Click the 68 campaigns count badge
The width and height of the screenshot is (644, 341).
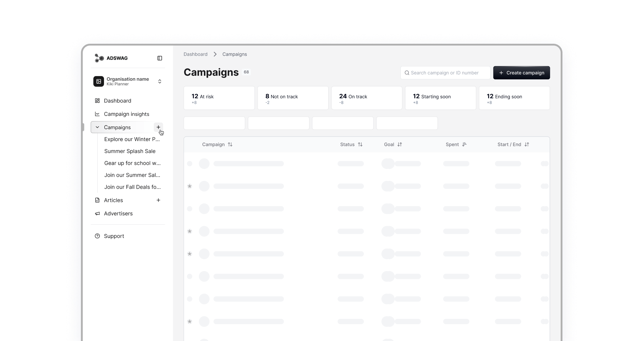pyautogui.click(x=246, y=72)
